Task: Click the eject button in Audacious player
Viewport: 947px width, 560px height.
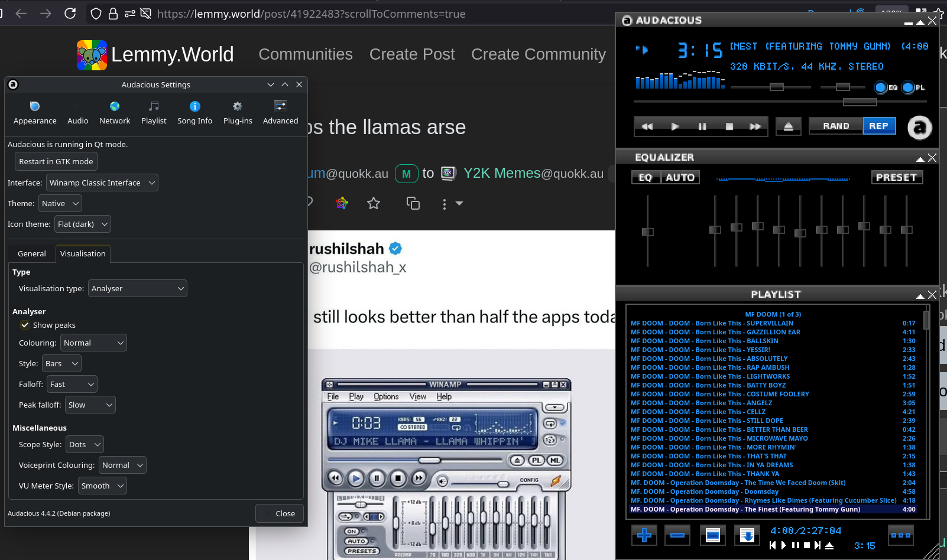Action: click(x=788, y=126)
